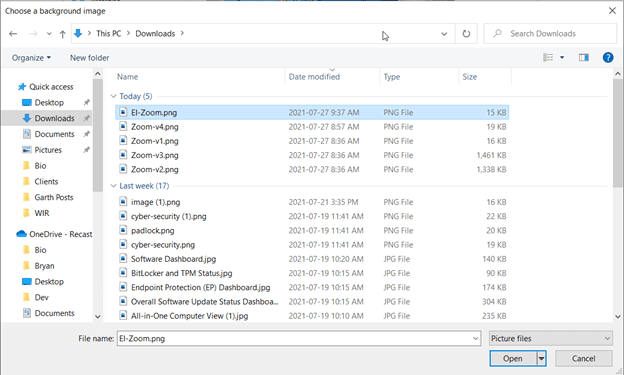Open recent locations dropdown arrow
Image resolution: width=624 pixels, height=375 pixels.
pyautogui.click(x=49, y=34)
